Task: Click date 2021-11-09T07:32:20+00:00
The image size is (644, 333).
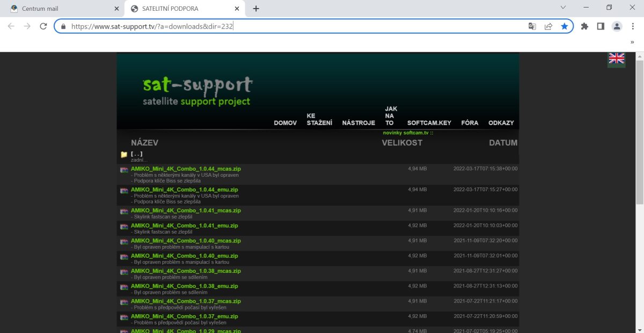Action: 486,241
